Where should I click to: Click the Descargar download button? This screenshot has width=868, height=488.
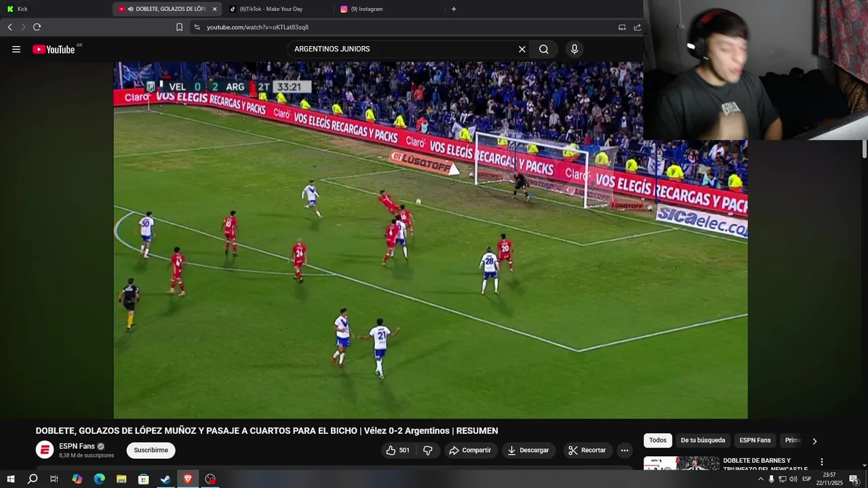[x=528, y=450]
